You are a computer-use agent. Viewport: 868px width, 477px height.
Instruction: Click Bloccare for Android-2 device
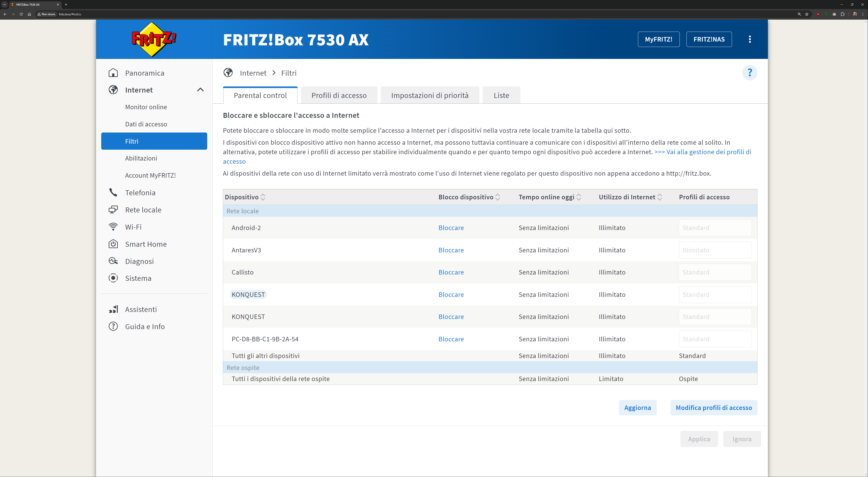(x=451, y=228)
